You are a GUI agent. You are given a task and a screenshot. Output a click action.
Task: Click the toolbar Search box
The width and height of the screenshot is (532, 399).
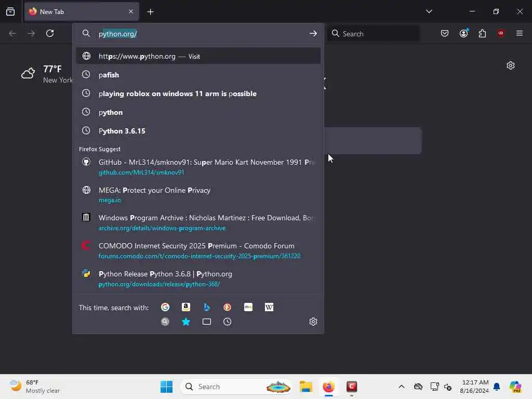373,34
